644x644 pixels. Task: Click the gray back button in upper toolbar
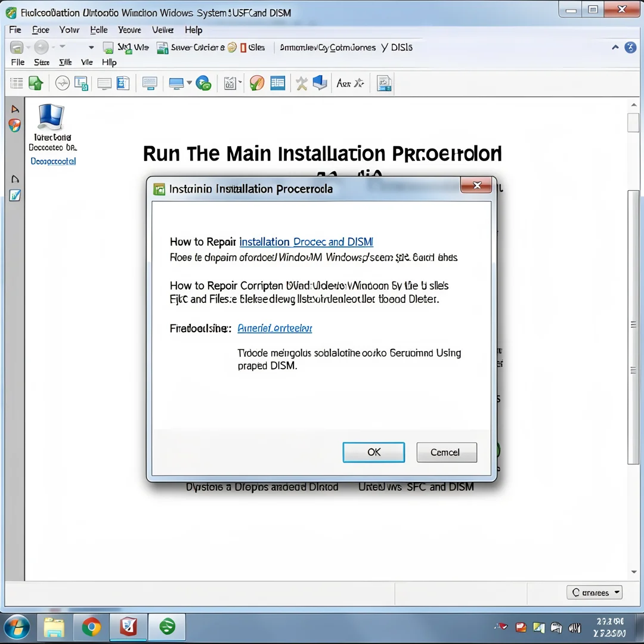tap(17, 48)
